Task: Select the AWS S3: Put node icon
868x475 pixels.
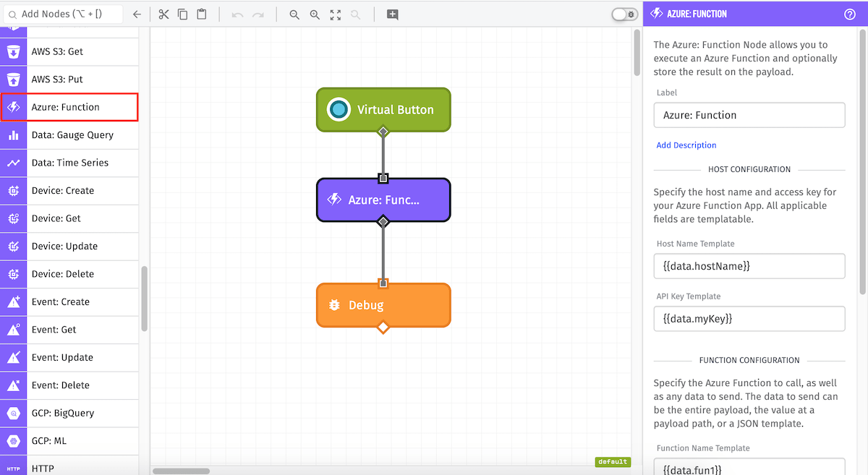Action: (13, 80)
